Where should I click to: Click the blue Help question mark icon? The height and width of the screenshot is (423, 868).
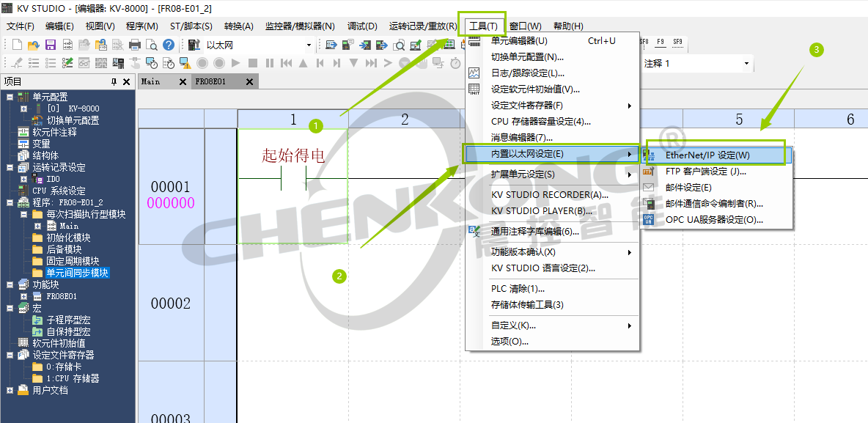point(169,45)
